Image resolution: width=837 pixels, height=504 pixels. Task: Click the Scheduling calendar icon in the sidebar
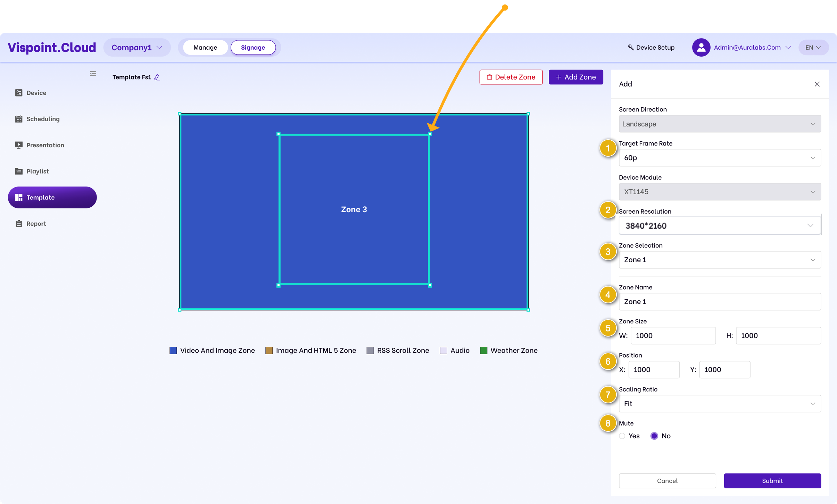tap(19, 119)
